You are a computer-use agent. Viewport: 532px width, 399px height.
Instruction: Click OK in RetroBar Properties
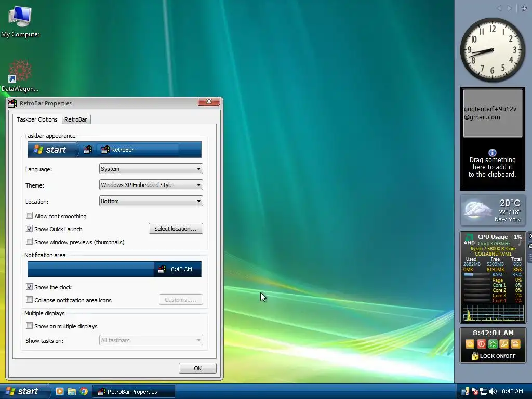[197, 368]
